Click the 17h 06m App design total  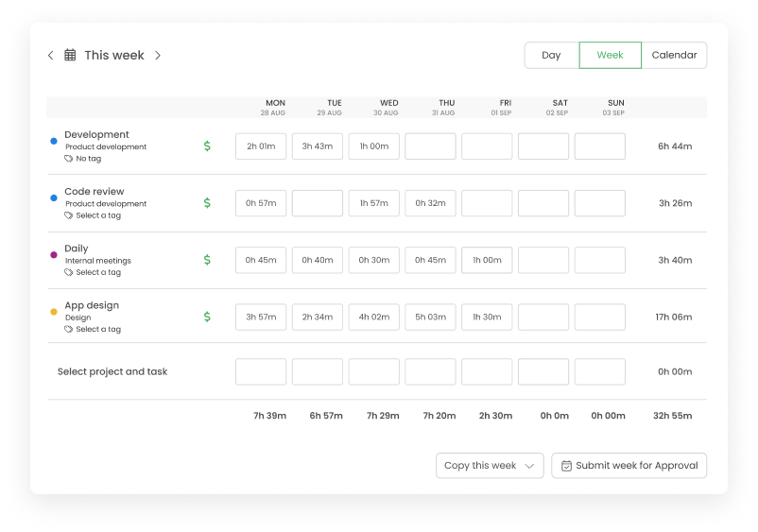click(x=674, y=317)
